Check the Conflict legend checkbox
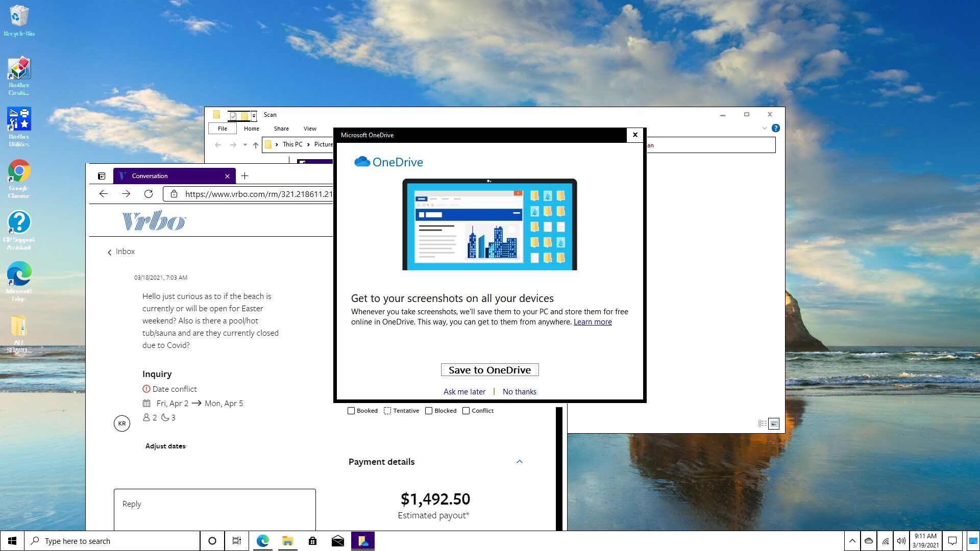Viewport: 980px width, 551px height. [466, 411]
